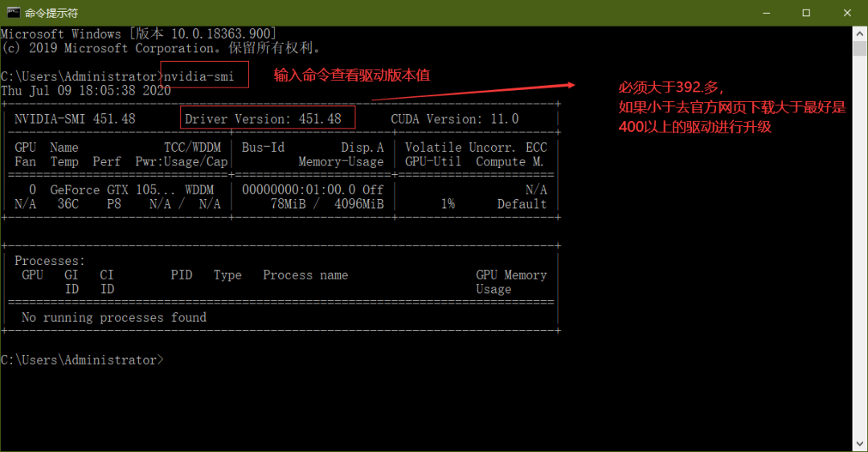The height and width of the screenshot is (452, 868).
Task: Click the Bus-Id column header
Action: [263, 147]
